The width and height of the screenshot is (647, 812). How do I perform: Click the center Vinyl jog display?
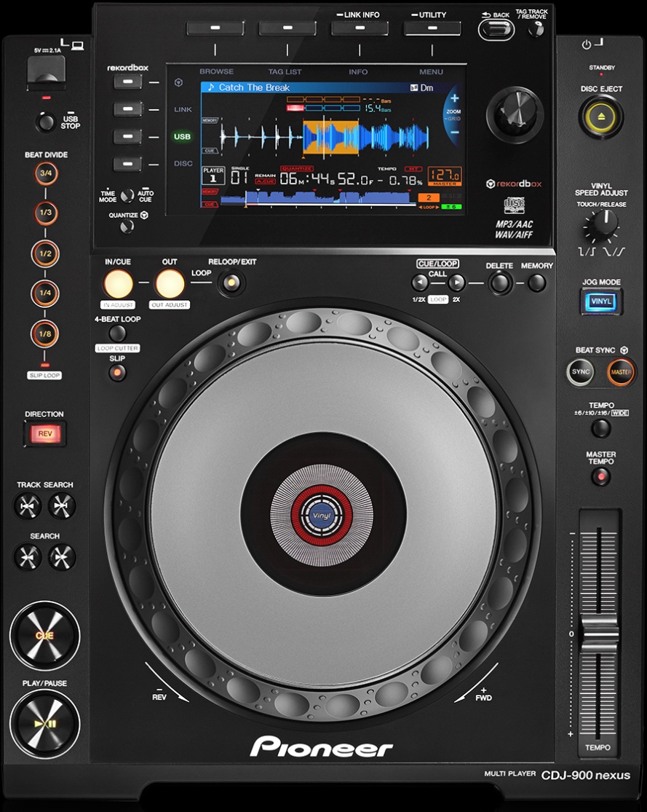(x=322, y=516)
